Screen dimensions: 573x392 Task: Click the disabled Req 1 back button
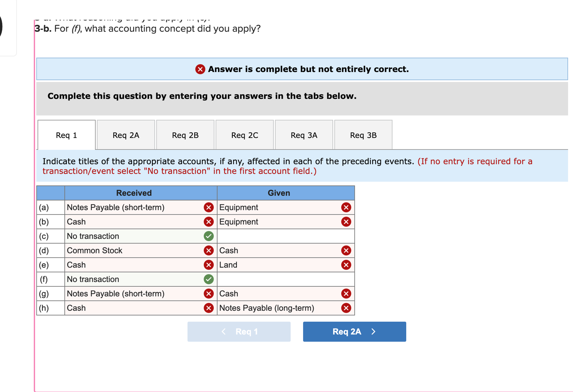tap(239, 332)
